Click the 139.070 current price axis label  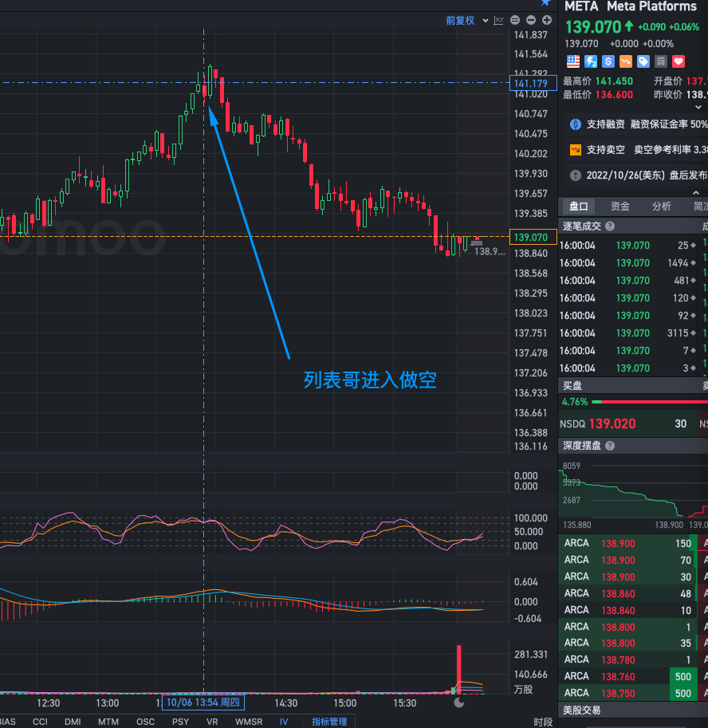point(533,238)
